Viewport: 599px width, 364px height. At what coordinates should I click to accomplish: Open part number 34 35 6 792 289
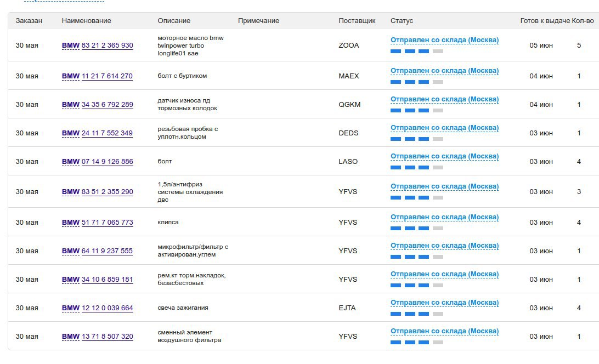pos(108,104)
